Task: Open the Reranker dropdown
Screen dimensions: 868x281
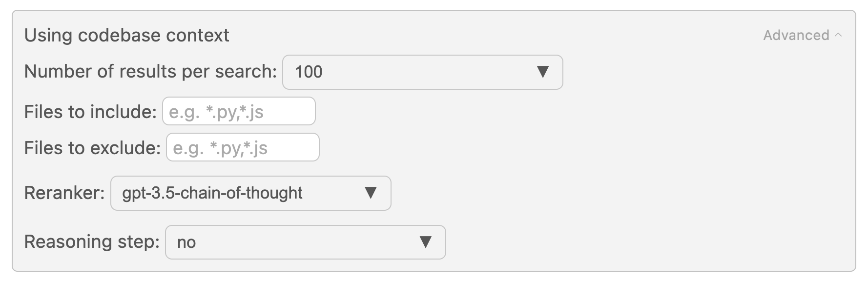Action: tap(250, 193)
